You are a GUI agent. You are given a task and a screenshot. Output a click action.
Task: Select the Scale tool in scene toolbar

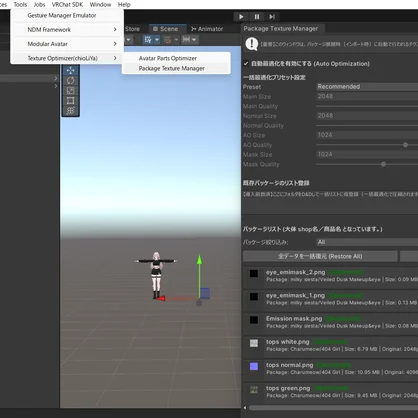coord(70,90)
